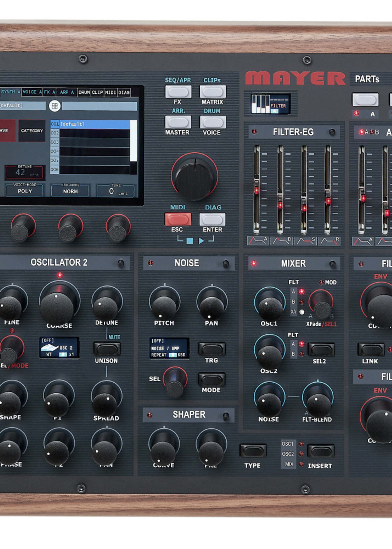Toggle the UNISON MUTE button
Viewport: 392px width, 549px height.
point(107,349)
